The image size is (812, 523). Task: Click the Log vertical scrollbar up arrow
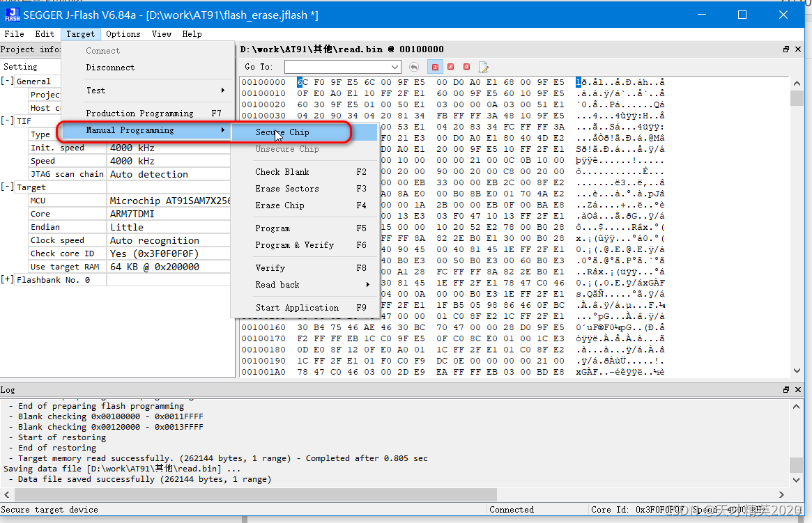tap(797, 407)
